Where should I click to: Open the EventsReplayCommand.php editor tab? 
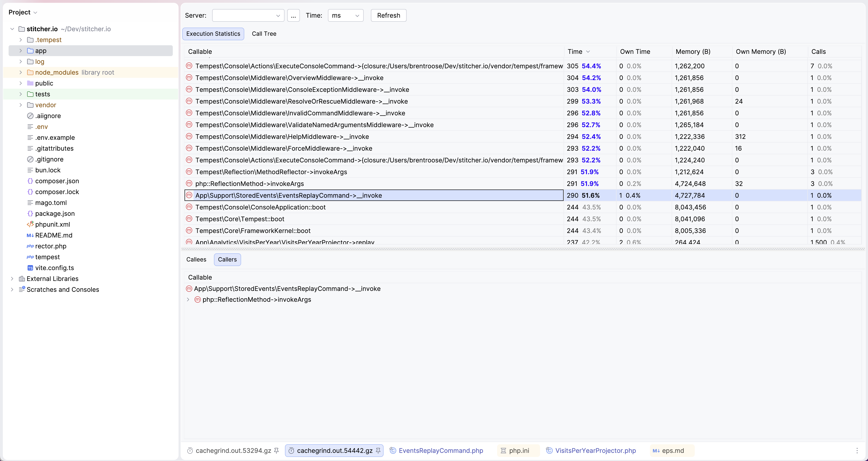tap(440, 451)
